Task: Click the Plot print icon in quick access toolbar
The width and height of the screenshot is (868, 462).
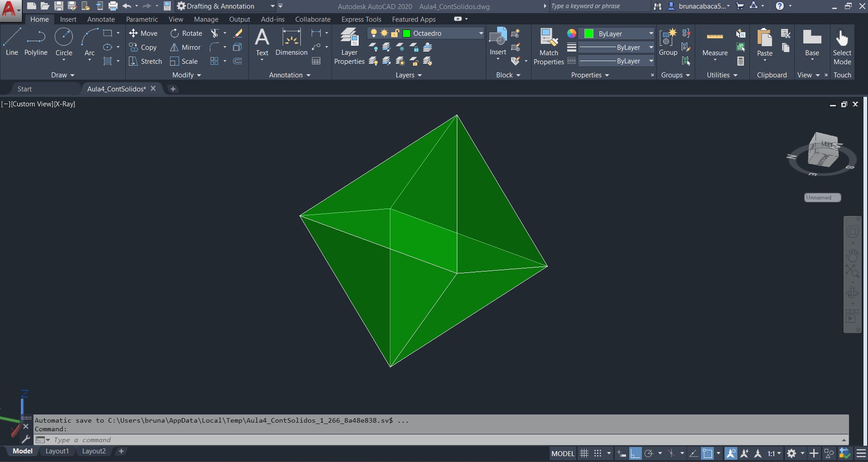Action: pos(113,6)
